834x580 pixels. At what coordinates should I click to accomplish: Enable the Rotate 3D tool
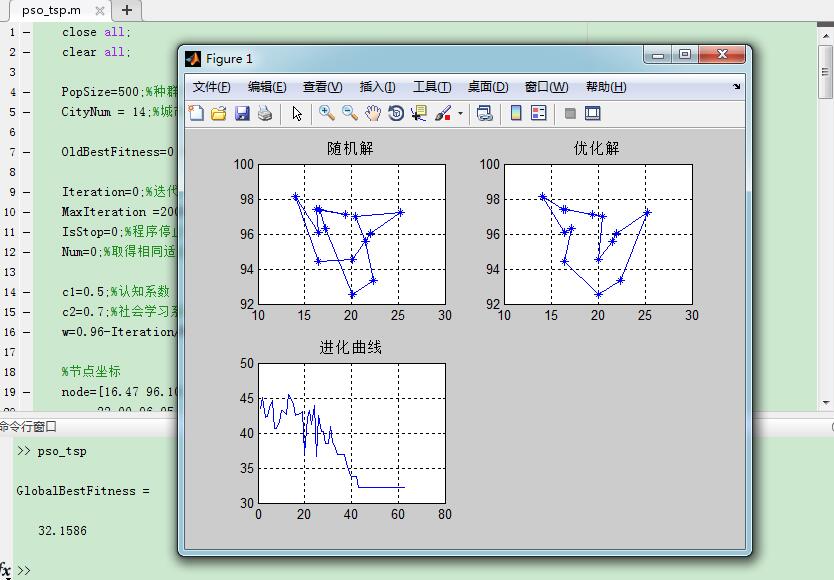tap(396, 113)
